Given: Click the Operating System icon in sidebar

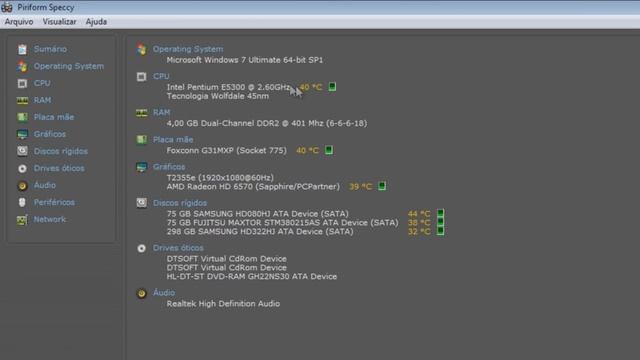Looking at the screenshot, I should [22, 66].
